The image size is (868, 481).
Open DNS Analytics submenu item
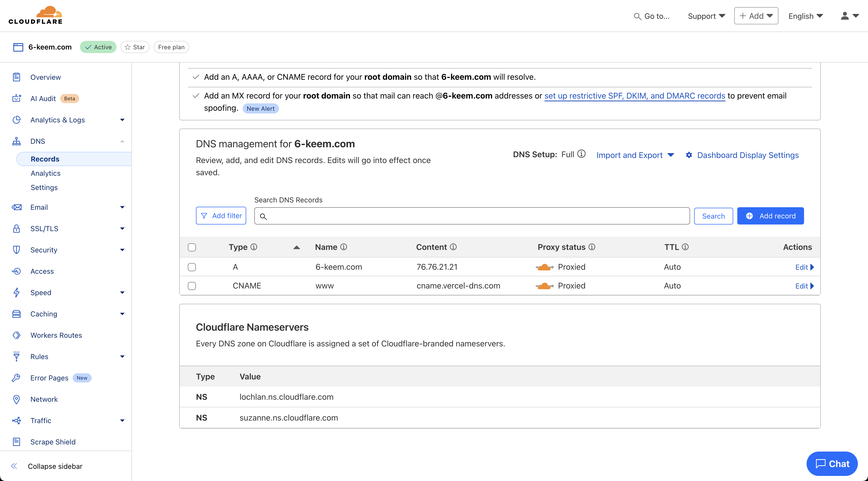tap(45, 173)
